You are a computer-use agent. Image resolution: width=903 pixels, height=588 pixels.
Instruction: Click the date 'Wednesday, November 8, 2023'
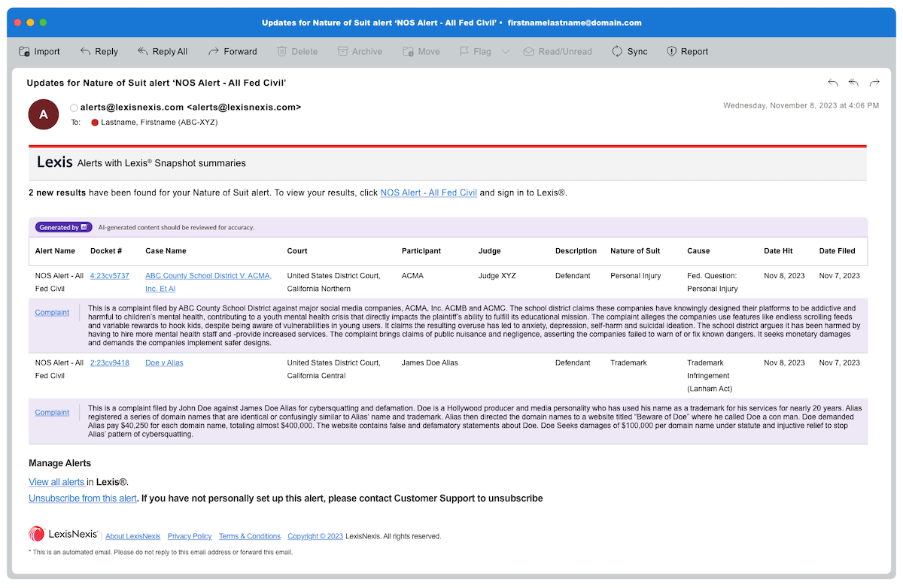click(801, 106)
